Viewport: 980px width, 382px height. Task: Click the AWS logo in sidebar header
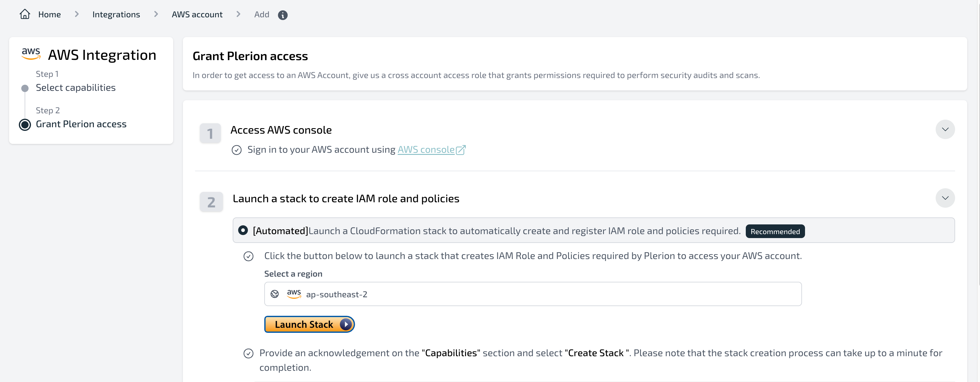[31, 54]
